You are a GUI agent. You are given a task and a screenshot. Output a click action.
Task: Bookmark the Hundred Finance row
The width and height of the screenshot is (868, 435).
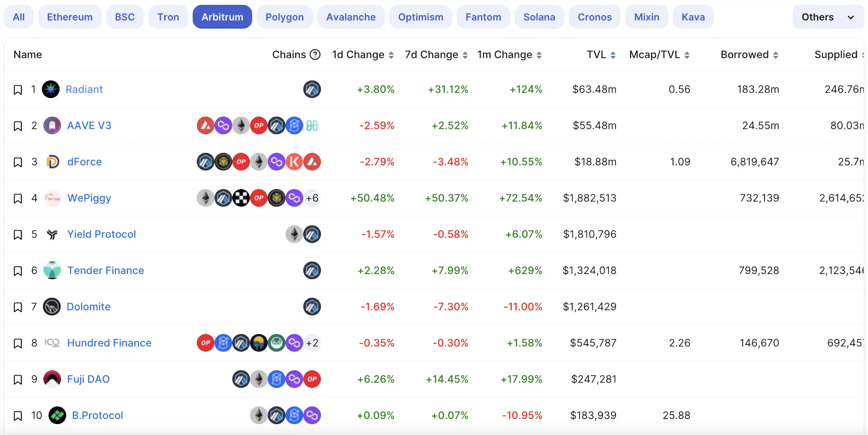(x=18, y=343)
